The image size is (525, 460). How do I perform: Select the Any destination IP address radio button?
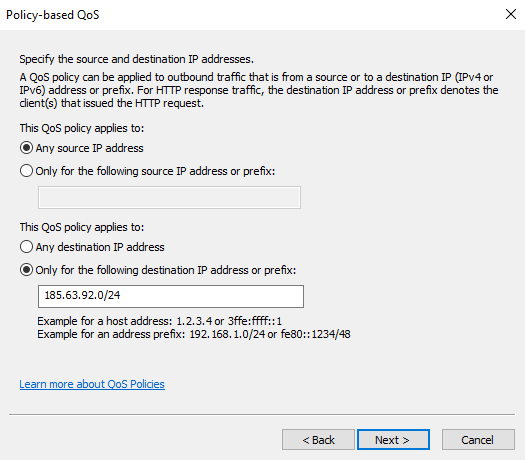point(26,247)
